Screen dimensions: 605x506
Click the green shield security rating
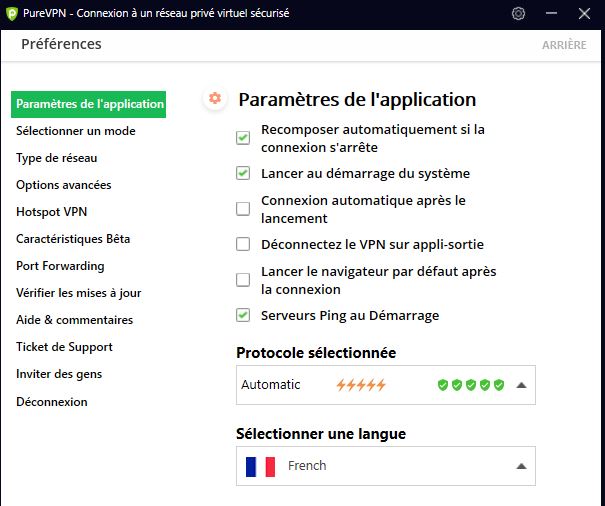[x=471, y=385]
